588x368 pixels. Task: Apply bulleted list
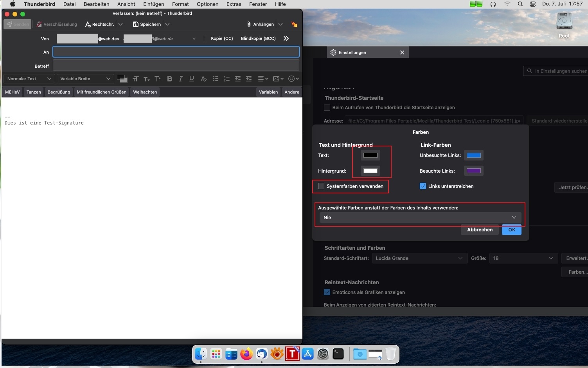coord(216,79)
